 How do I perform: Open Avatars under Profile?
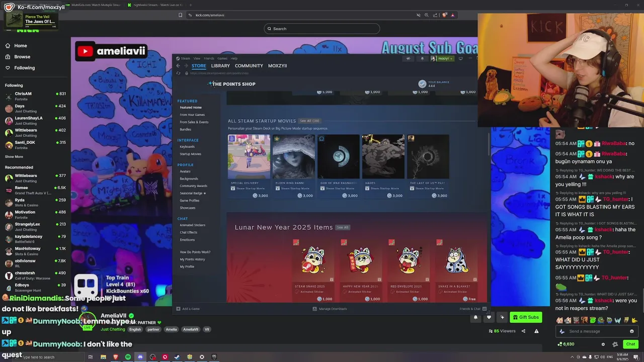tap(185, 171)
